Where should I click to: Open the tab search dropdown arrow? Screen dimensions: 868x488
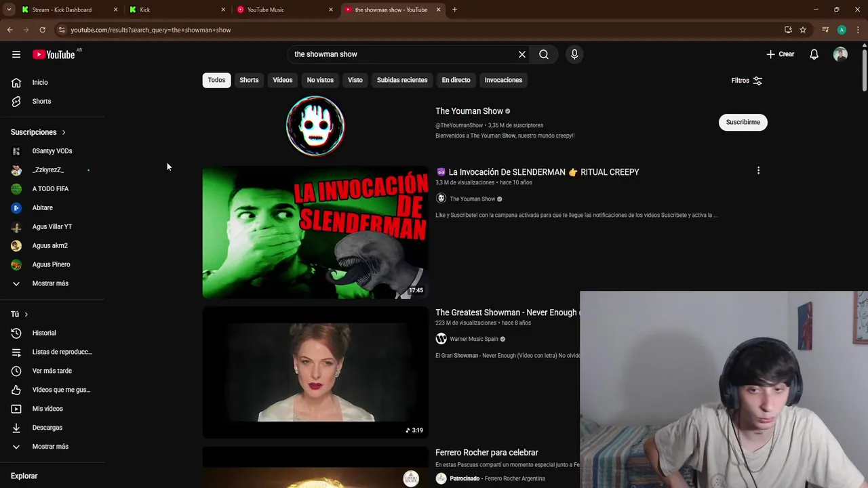pyautogui.click(x=9, y=9)
